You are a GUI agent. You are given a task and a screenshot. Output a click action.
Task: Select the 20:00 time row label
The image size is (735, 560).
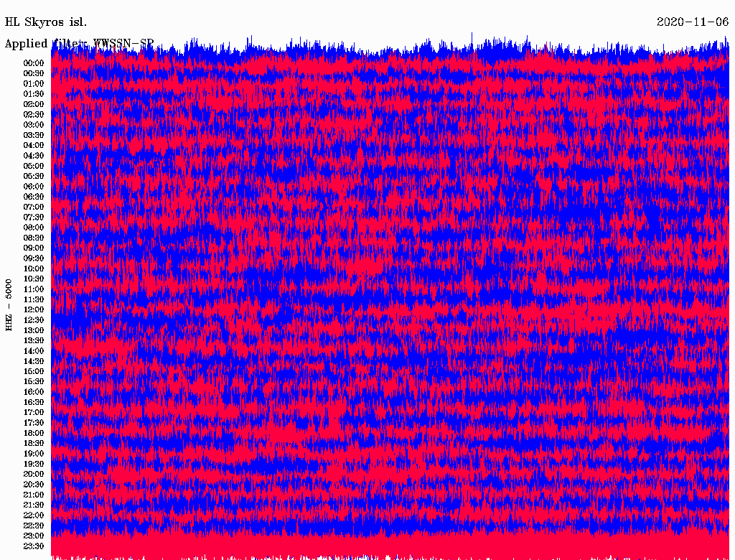click(34, 475)
